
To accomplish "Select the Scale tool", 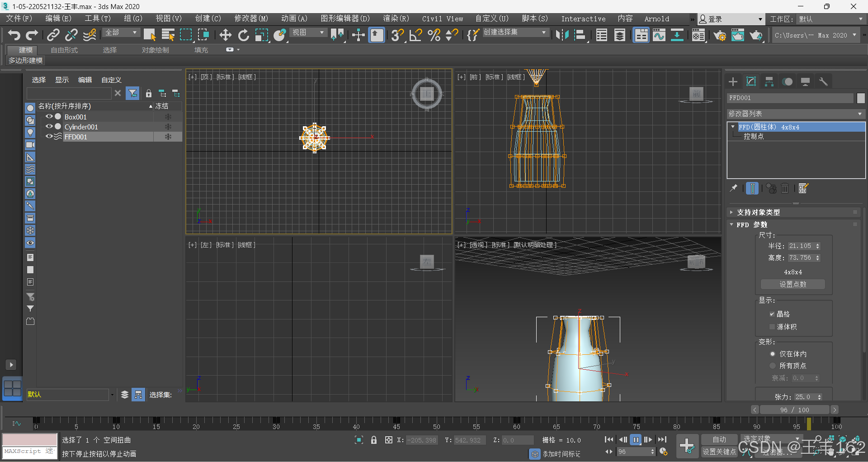I will (262, 35).
